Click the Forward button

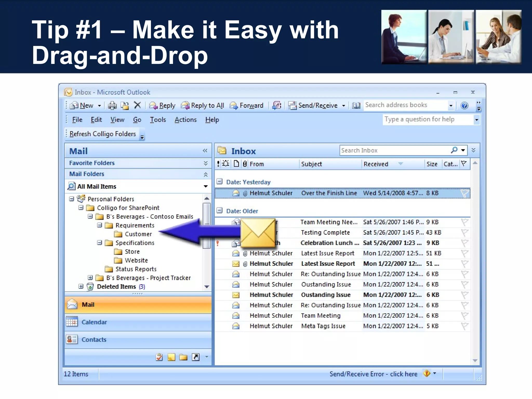(x=247, y=105)
